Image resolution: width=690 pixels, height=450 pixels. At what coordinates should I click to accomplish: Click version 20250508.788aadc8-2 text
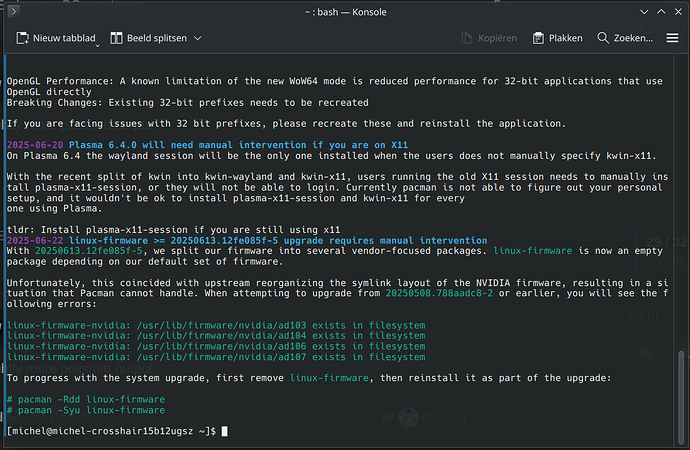pyautogui.click(x=439, y=293)
